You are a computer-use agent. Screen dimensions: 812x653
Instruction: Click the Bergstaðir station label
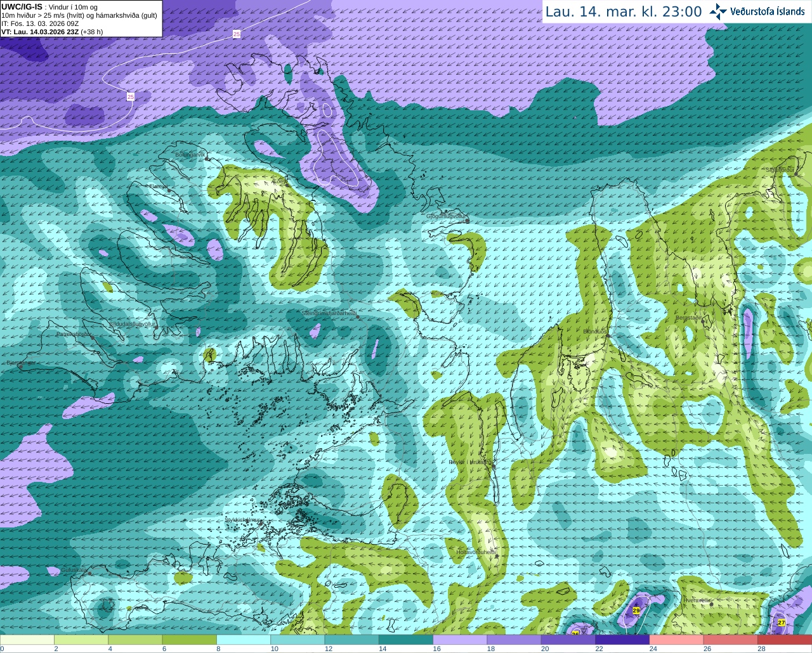pos(689,318)
